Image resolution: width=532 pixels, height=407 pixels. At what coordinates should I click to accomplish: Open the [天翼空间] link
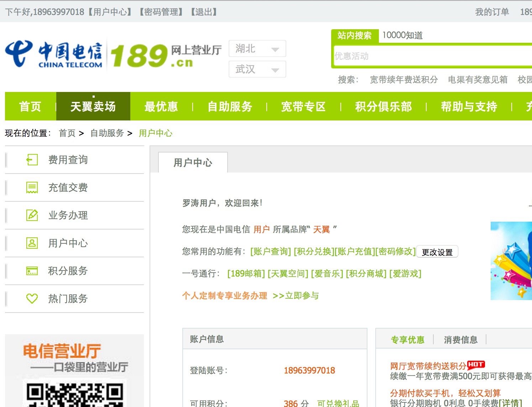(x=288, y=274)
